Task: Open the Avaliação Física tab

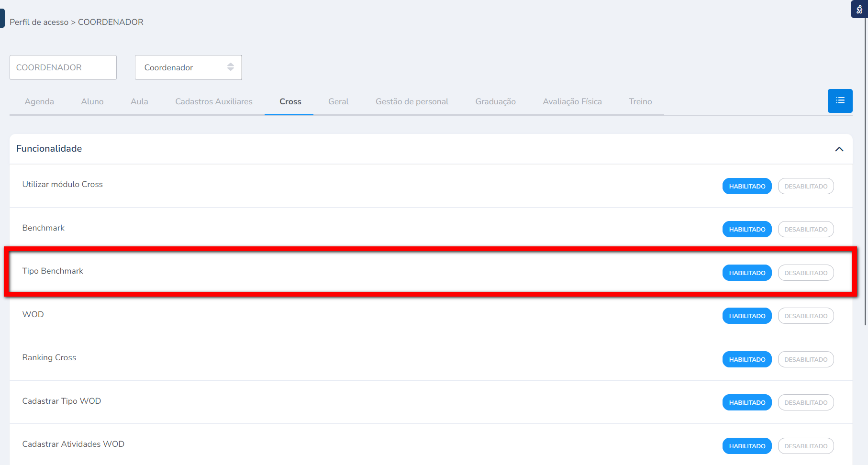Action: coord(572,101)
